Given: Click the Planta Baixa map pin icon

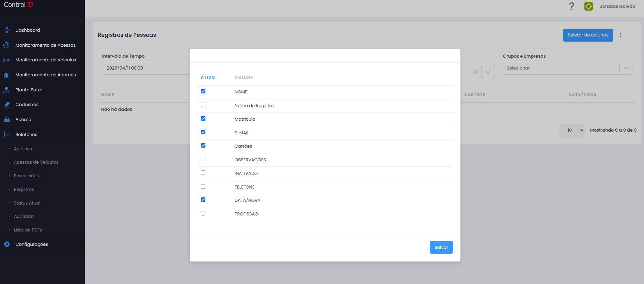Looking at the screenshot, I should tap(6, 90).
